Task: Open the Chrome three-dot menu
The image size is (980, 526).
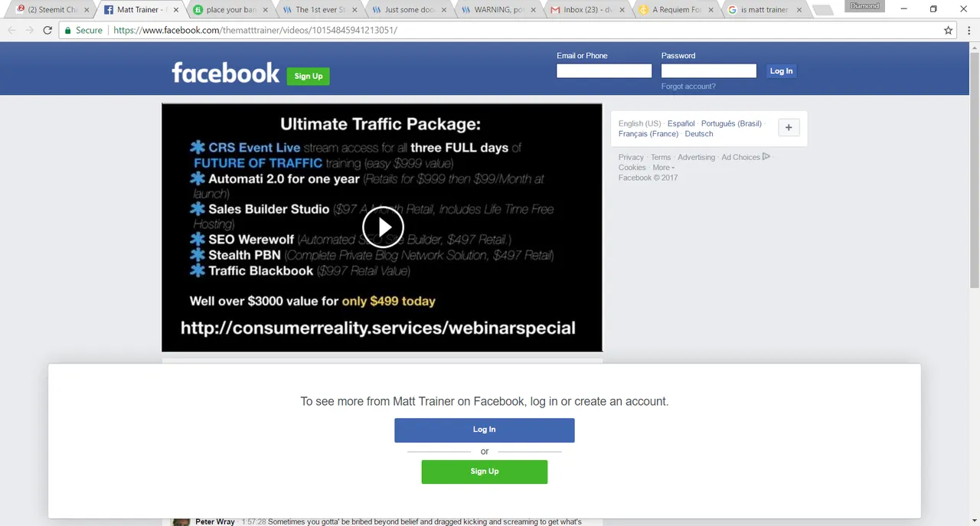Action: click(x=969, y=31)
